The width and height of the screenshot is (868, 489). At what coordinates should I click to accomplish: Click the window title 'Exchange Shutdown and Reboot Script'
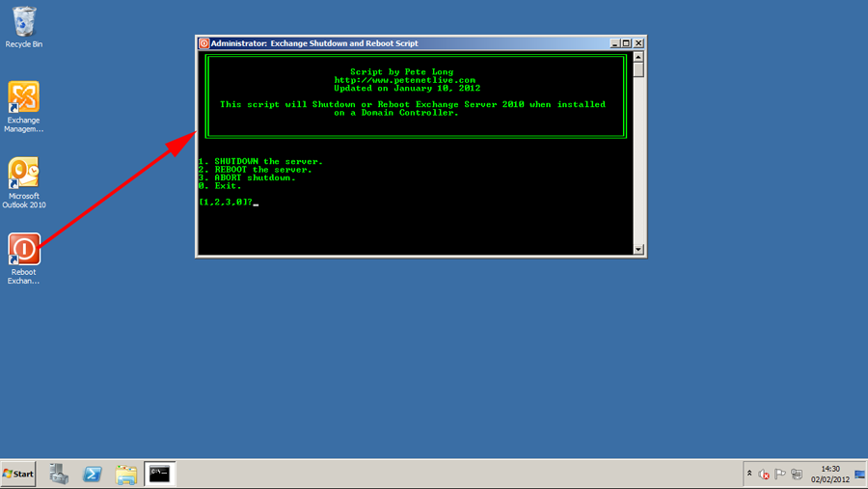[x=344, y=43]
